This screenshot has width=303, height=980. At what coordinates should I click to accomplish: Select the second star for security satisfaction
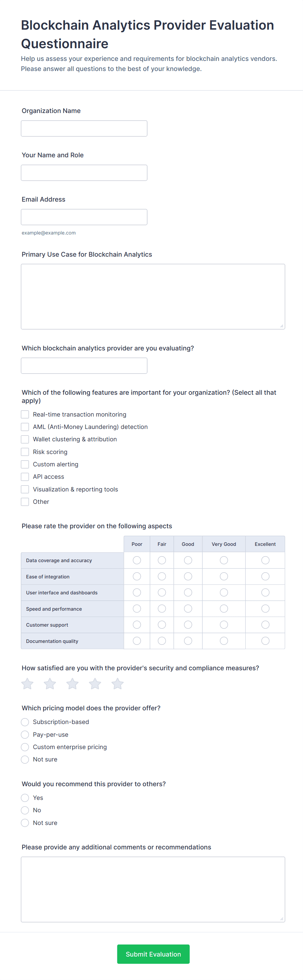click(50, 684)
